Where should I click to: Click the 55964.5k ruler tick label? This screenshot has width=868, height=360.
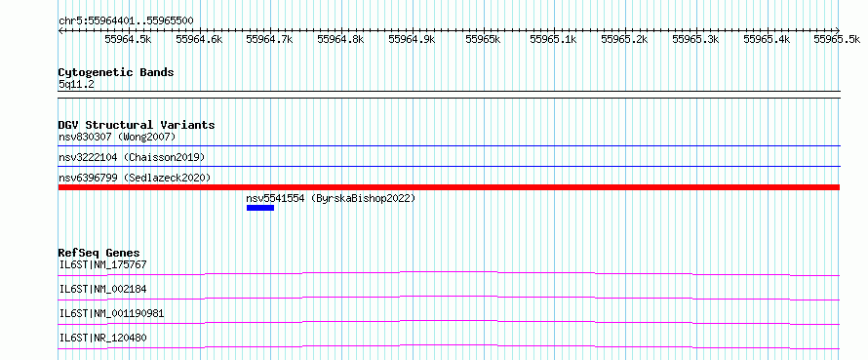128,39
